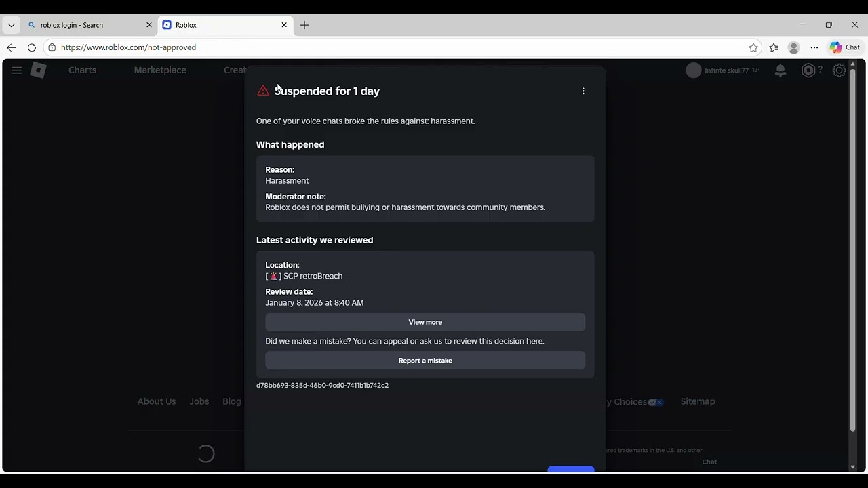Open the Marketplace page
Viewport: 868px width, 488px height.
coord(160,70)
